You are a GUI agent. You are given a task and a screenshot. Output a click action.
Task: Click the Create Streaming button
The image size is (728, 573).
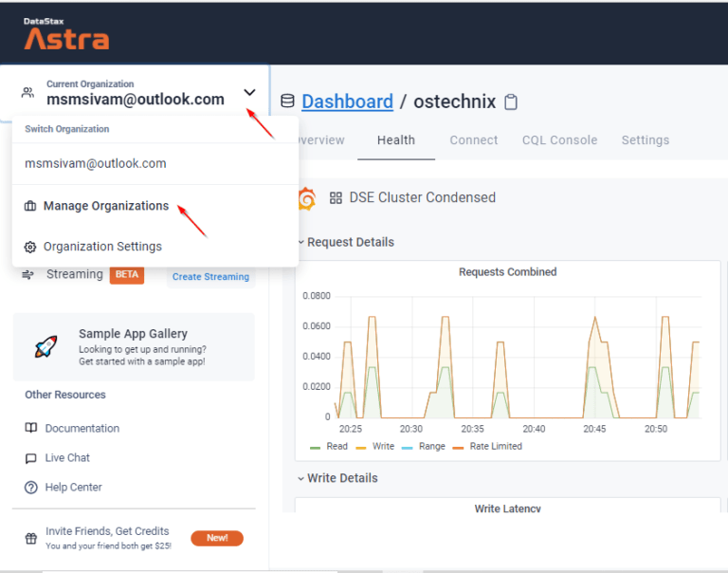[x=210, y=277]
